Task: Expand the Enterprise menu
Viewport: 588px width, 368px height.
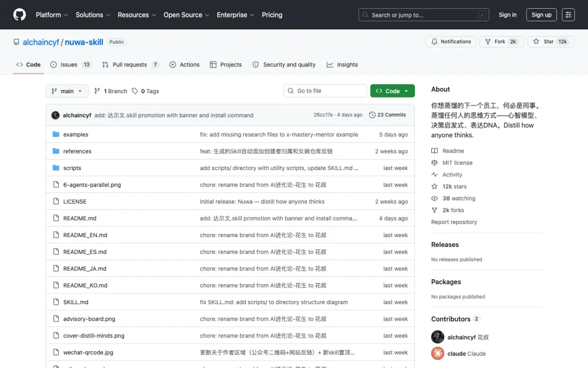Action: 235,15
